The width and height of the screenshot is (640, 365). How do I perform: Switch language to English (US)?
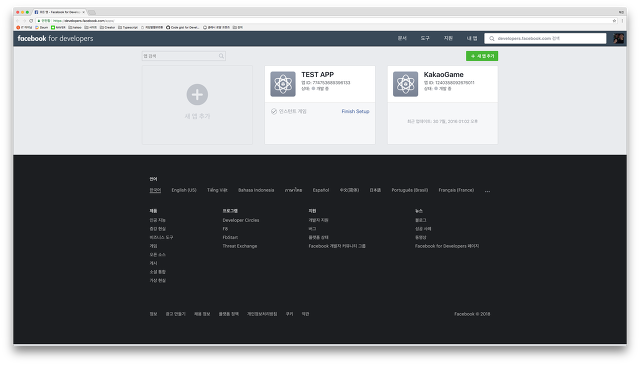pyautogui.click(x=184, y=190)
